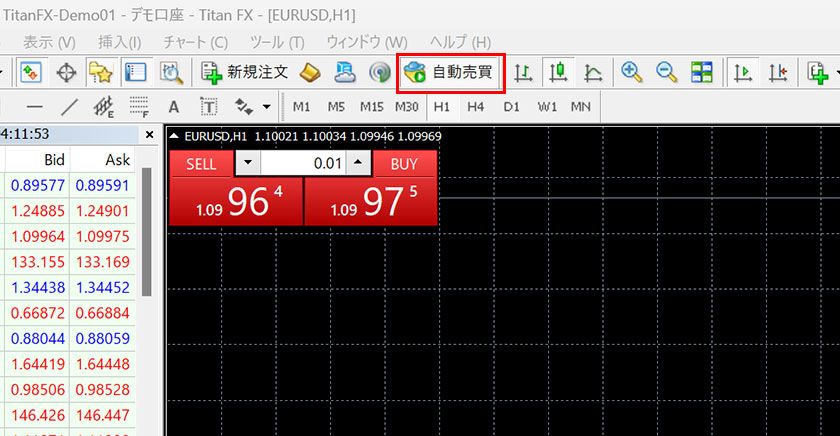Increase lot volume with the up arrow
Viewport: 840px width, 436px height.
click(359, 164)
